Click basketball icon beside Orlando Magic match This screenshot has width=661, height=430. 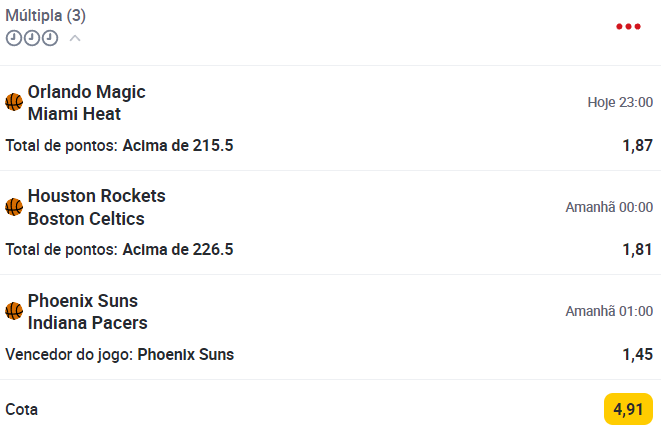click(14, 102)
